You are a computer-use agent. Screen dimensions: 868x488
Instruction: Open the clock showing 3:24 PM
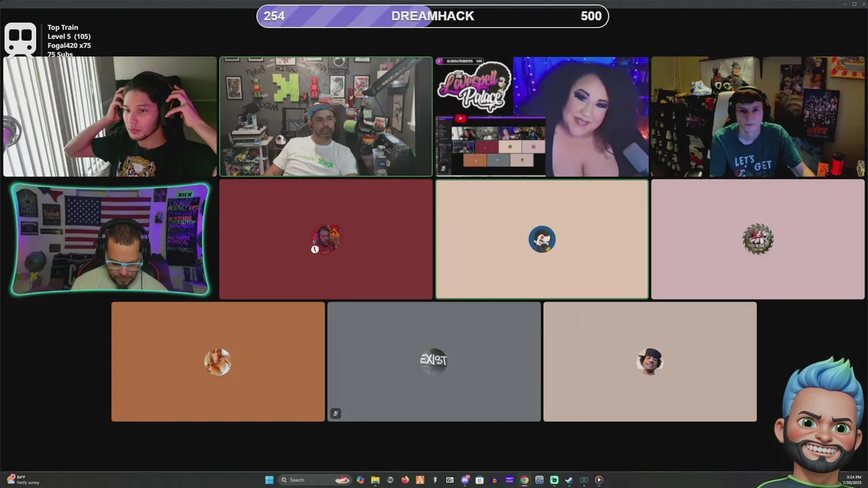pyautogui.click(x=853, y=480)
